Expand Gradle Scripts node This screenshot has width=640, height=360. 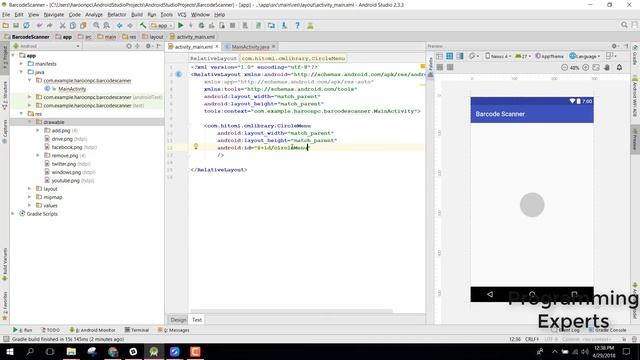[x=13, y=213]
